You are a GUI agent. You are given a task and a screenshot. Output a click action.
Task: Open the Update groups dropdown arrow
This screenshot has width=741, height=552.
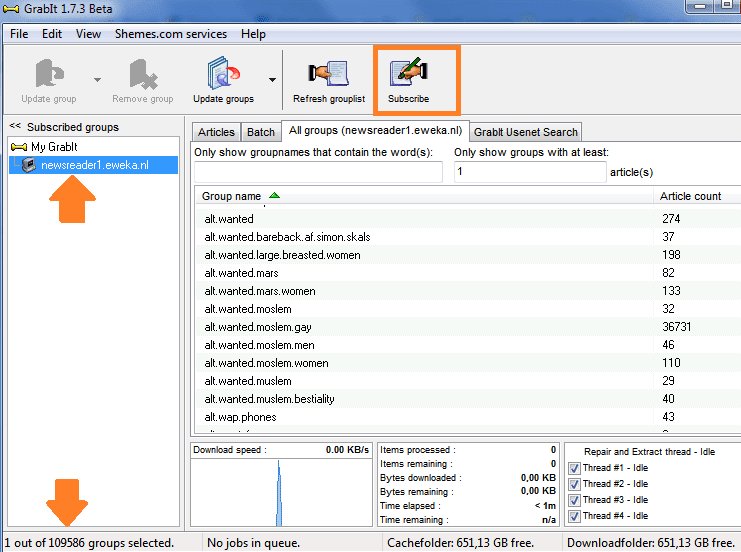[273, 80]
